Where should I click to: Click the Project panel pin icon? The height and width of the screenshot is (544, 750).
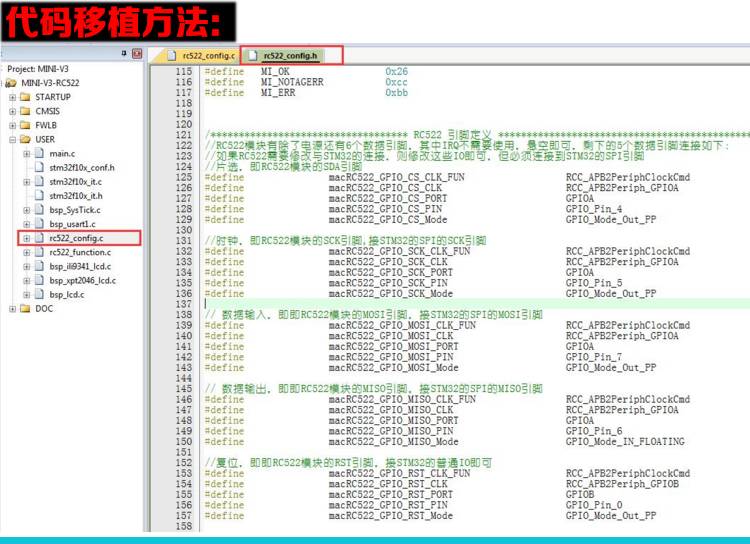124,53
